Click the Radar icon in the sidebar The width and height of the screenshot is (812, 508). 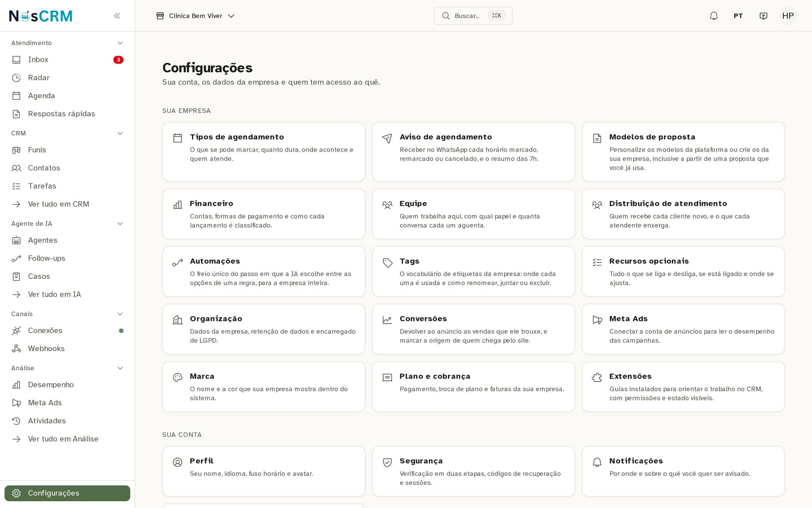pyautogui.click(x=16, y=78)
